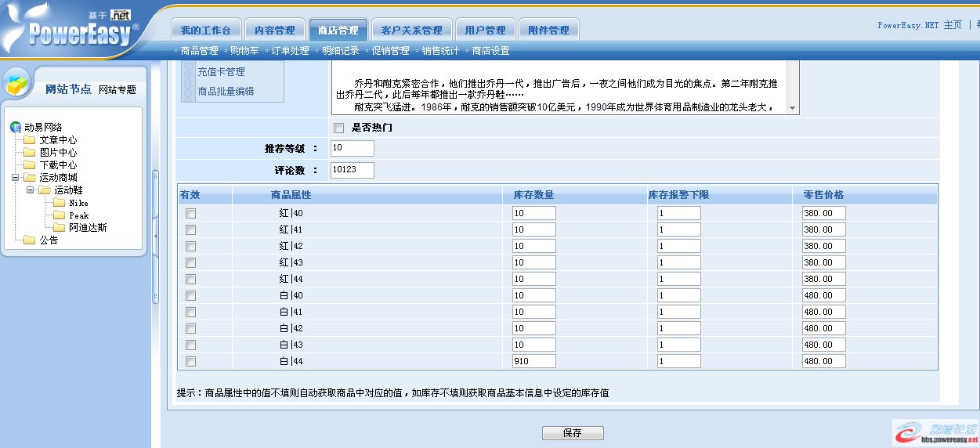Collapse the 运动鞋 tree node
Screen dimensions: 980x448
click(30, 190)
